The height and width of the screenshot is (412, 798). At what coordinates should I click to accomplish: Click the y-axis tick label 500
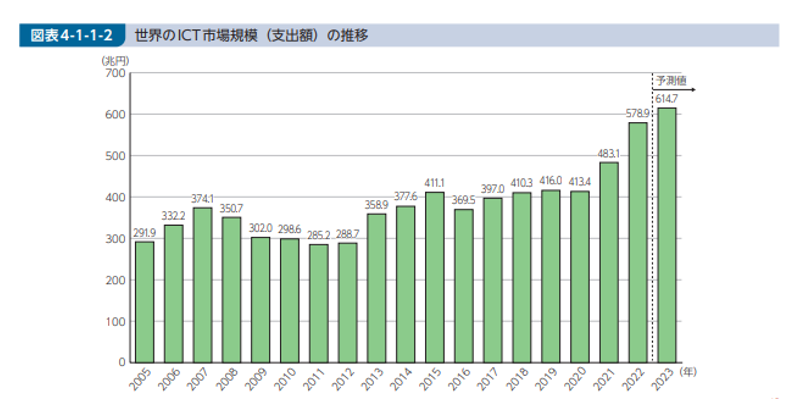point(116,156)
